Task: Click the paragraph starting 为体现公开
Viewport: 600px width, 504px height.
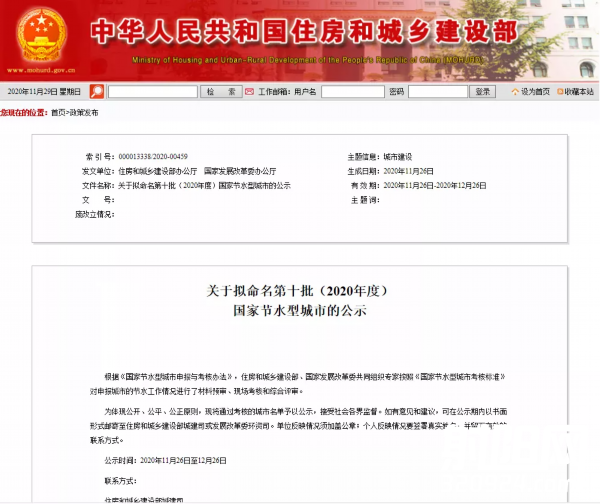Action: coord(298,426)
